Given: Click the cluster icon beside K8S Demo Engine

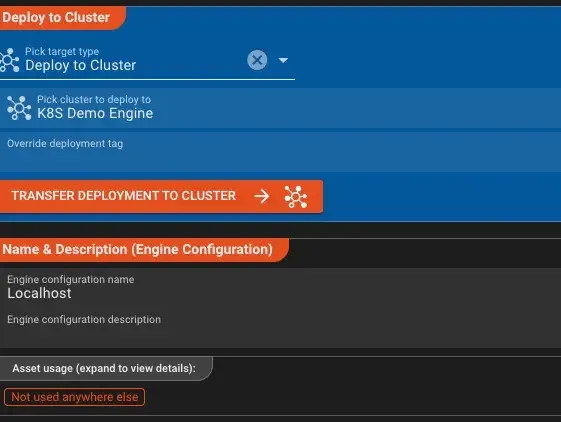Looking at the screenshot, I should (19, 107).
